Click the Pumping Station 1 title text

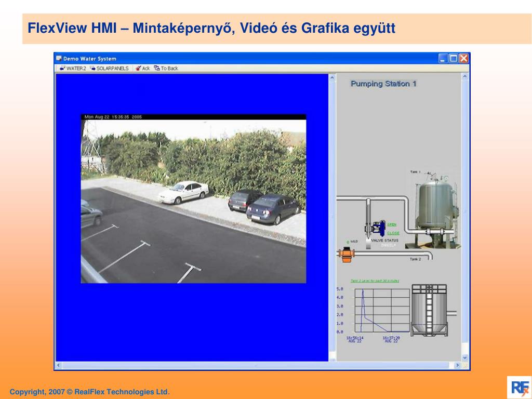[383, 84]
